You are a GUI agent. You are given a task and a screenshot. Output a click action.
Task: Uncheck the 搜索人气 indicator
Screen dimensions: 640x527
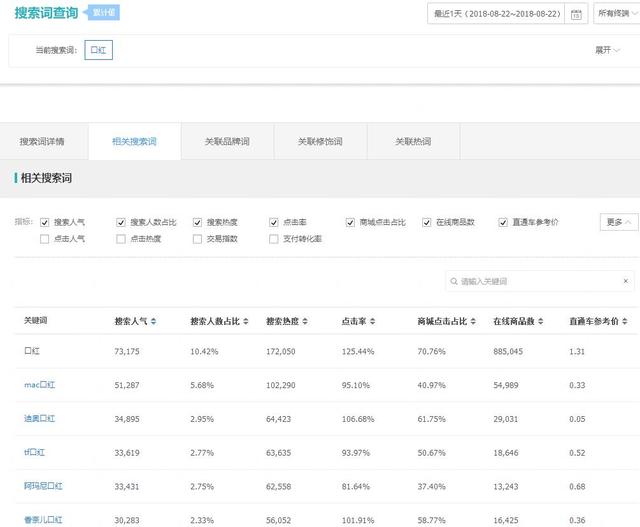coord(44,222)
